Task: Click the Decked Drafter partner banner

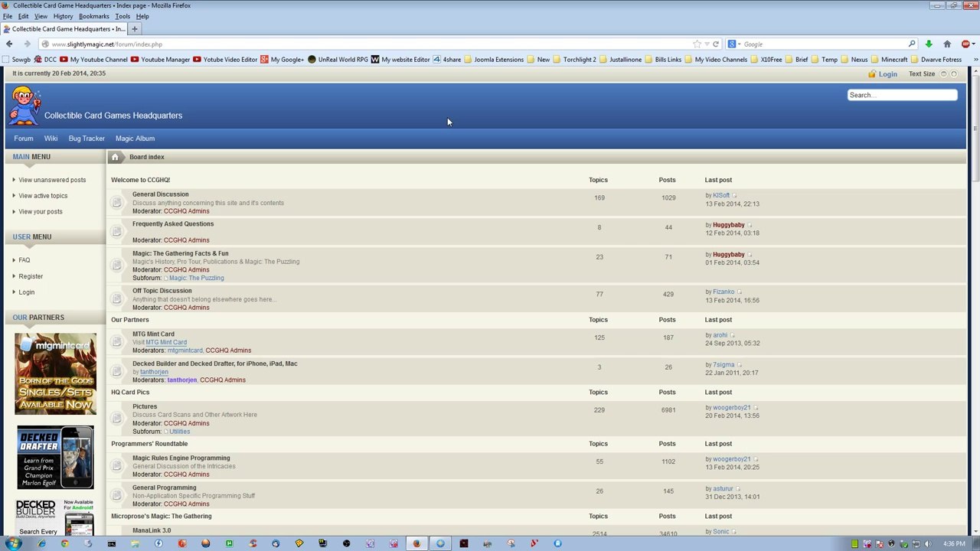Action: pos(55,458)
